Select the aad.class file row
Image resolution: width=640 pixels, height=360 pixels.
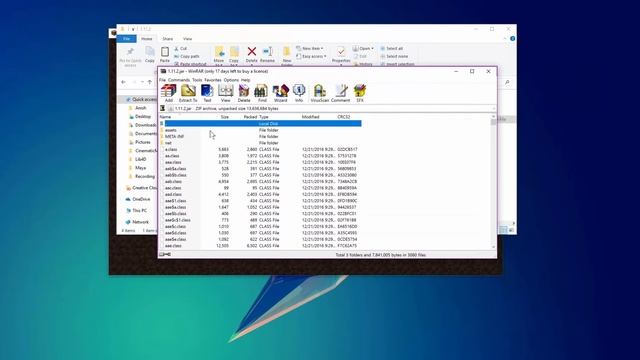click(x=261, y=194)
